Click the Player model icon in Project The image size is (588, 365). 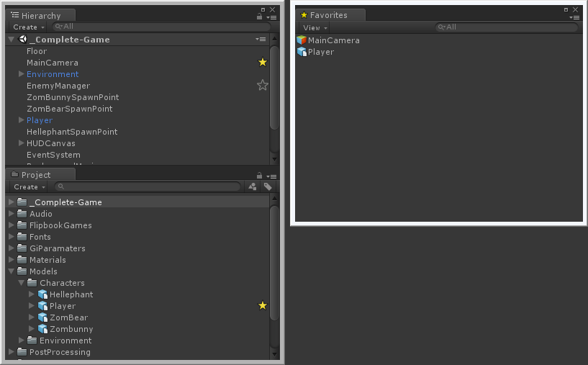pos(42,306)
